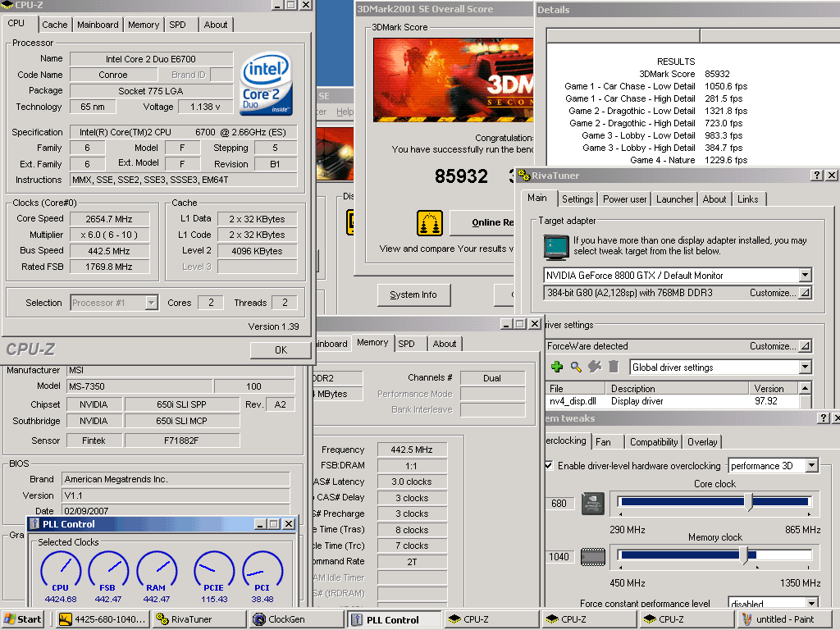840x630 pixels.
Task: Click the monitor icon under Target adapter
Action: point(556,247)
